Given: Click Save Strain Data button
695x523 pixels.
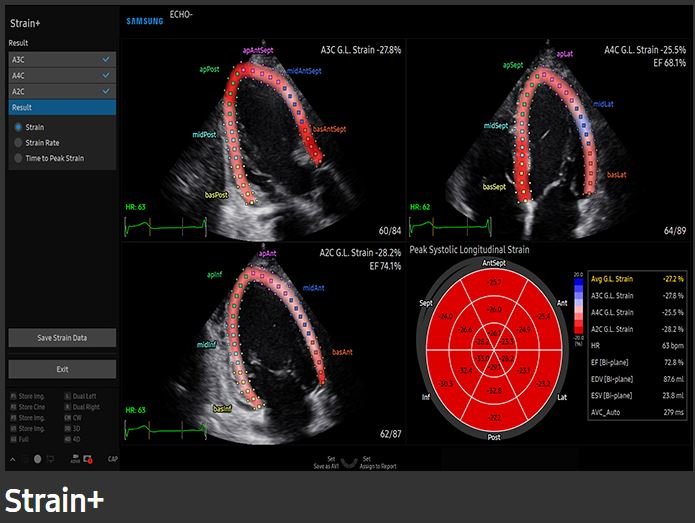Looking at the screenshot, I should [62, 338].
